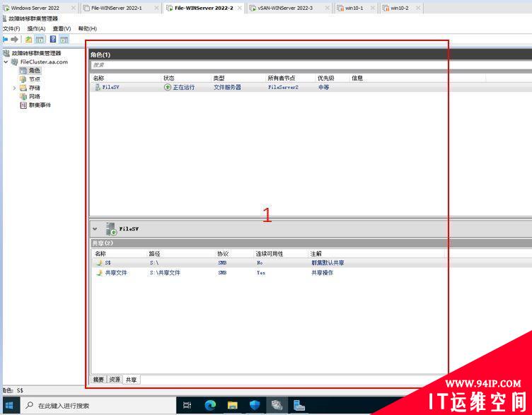Select the 故障转移群集管理器 root tree node
532x415 pixels.
(36, 53)
